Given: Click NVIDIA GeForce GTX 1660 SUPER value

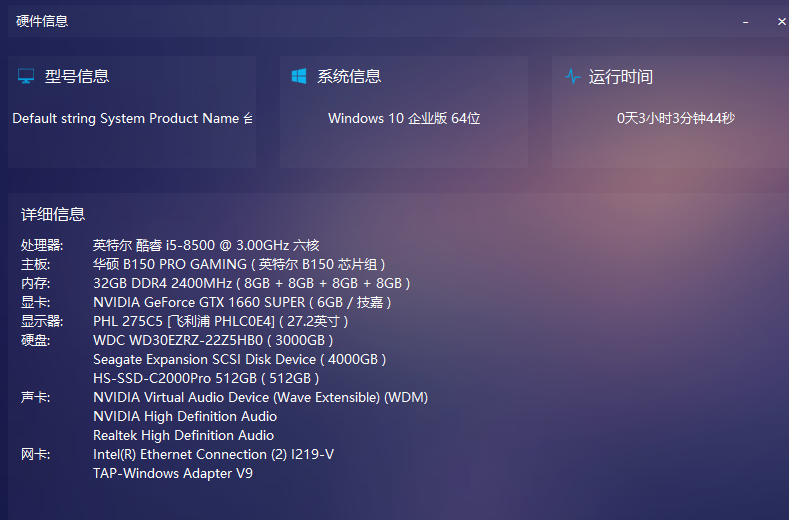Looking at the screenshot, I should pyautogui.click(x=242, y=303).
